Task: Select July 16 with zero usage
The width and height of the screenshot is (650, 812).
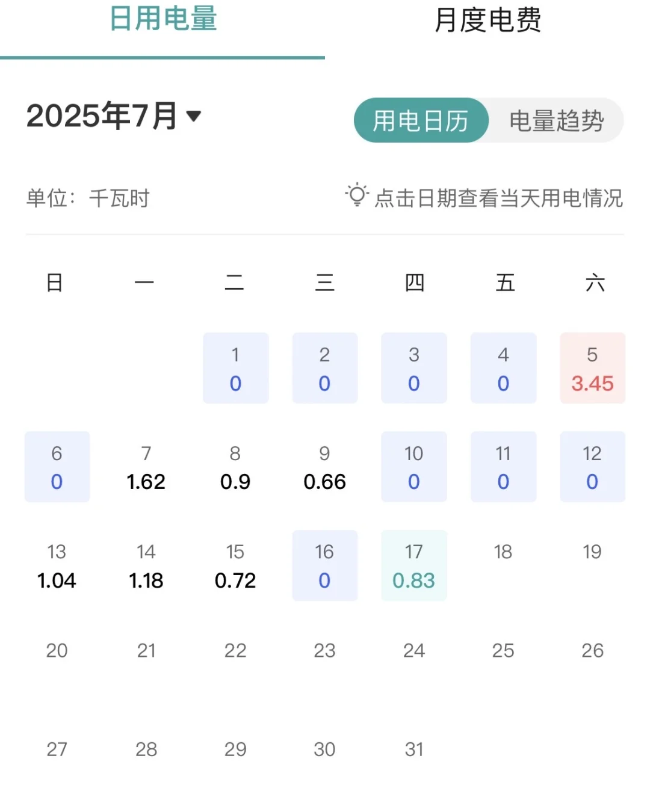Action: pos(324,565)
